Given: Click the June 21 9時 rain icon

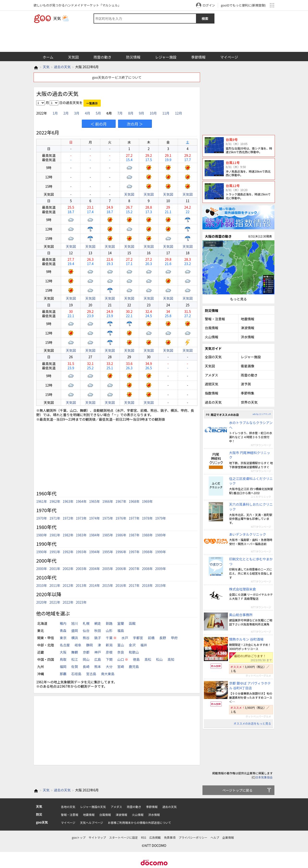Looking at the screenshot, I should [x=110, y=324].
